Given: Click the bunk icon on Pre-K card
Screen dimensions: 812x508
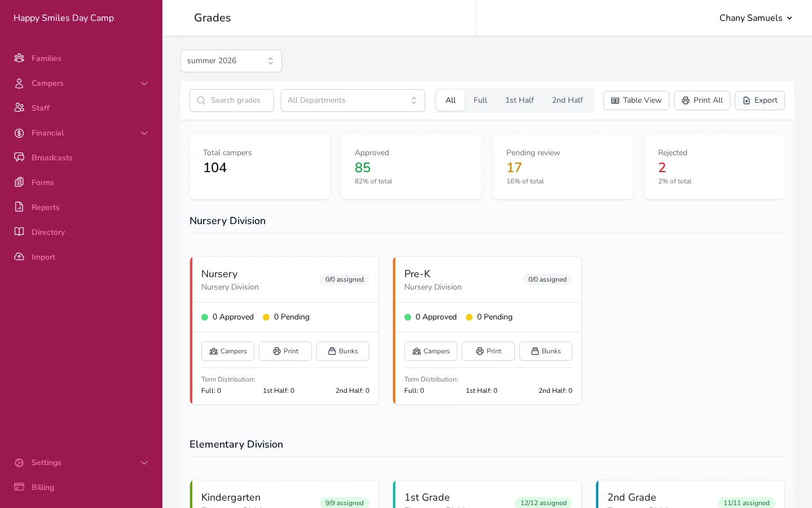Looking at the screenshot, I should tap(535, 351).
